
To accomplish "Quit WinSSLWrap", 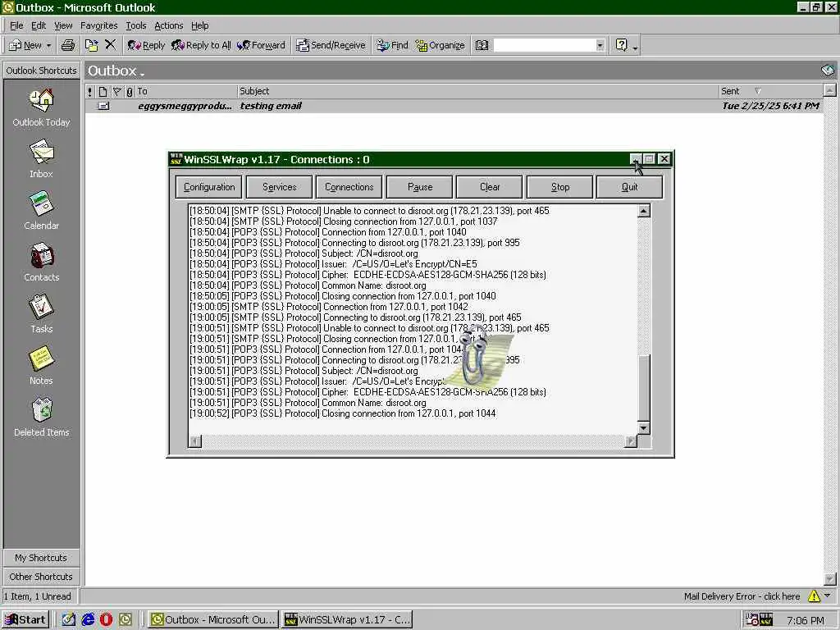I will click(x=629, y=187).
